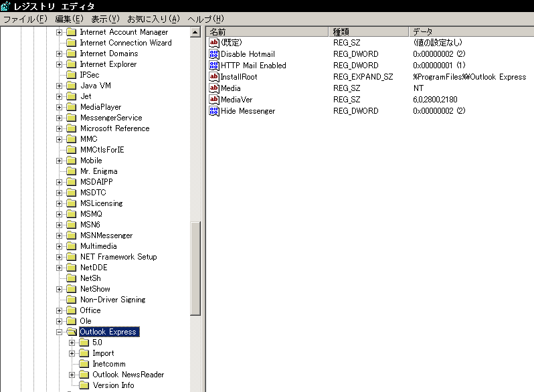This screenshot has height=392, width=534.
Task: Expand the Office registry key
Action: [x=60, y=310]
